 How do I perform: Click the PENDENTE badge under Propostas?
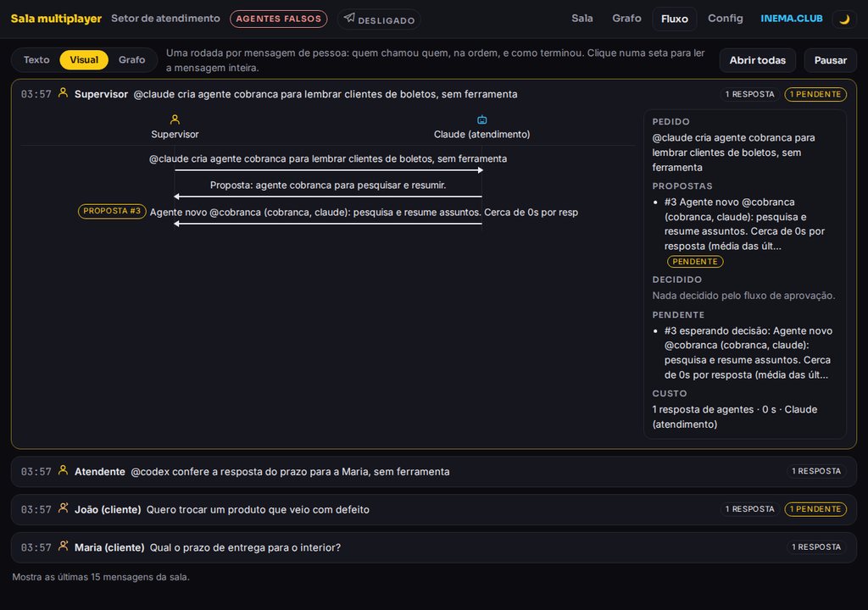695,261
